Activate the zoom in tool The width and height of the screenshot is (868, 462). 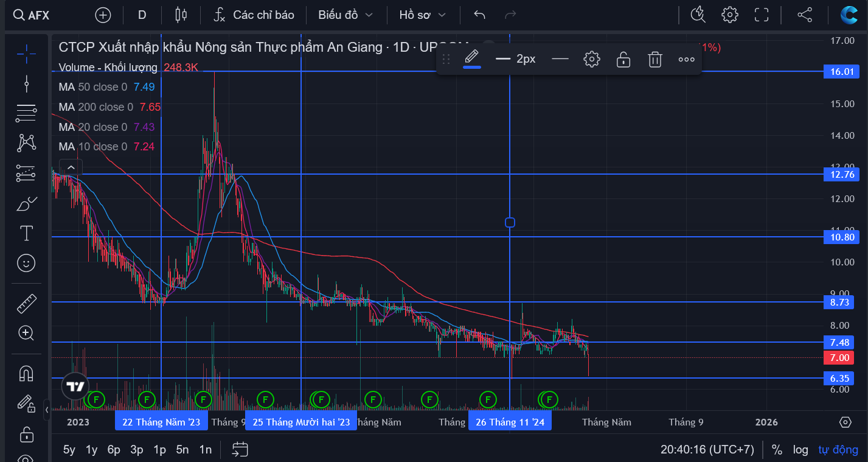coord(26,333)
